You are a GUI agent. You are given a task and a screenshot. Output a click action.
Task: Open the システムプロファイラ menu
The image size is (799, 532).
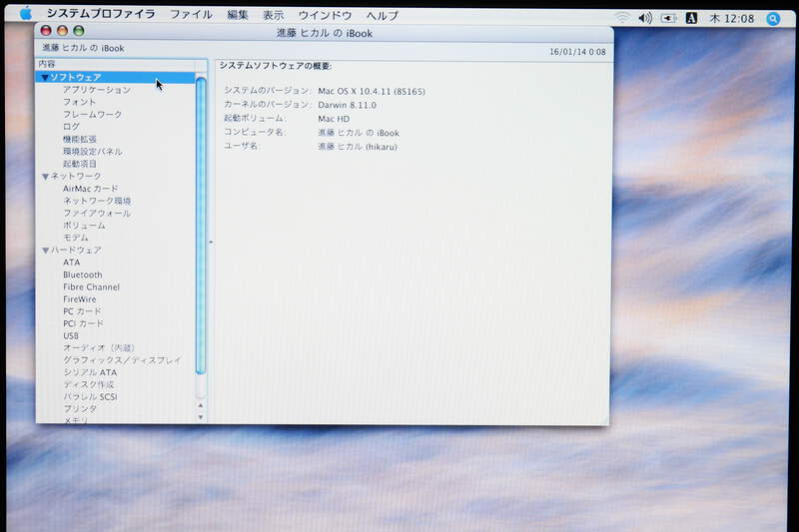101,14
